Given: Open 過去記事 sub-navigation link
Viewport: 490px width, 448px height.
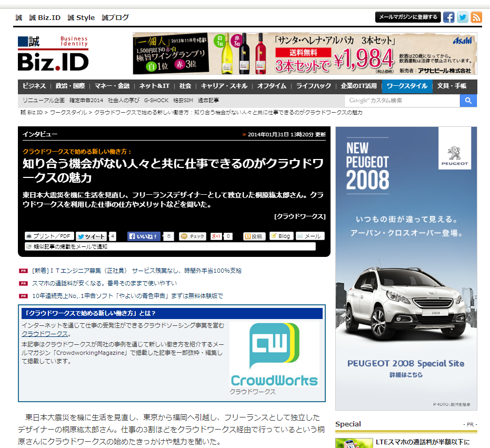Looking at the screenshot, I should click(208, 101).
